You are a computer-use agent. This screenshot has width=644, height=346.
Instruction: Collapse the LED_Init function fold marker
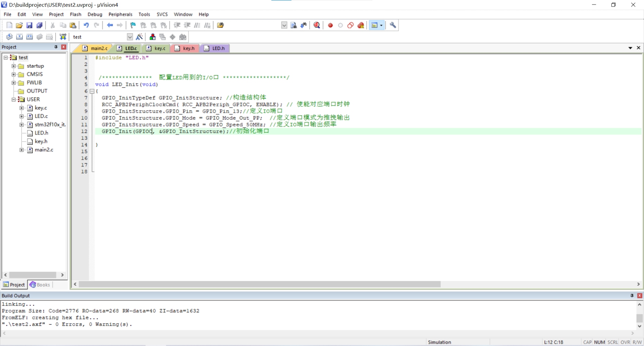92,91
